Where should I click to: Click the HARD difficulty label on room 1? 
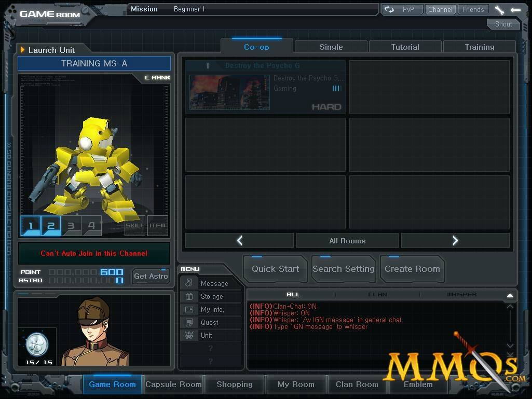326,107
